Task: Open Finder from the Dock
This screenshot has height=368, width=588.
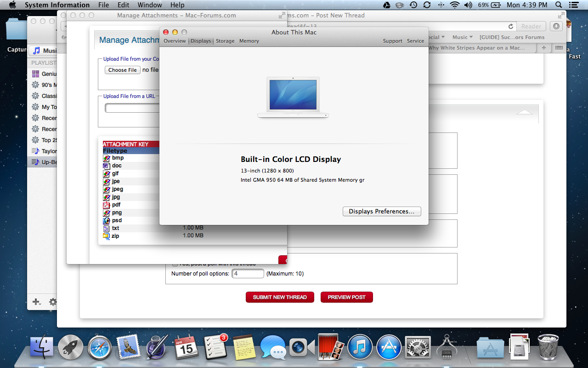Action: pos(42,347)
